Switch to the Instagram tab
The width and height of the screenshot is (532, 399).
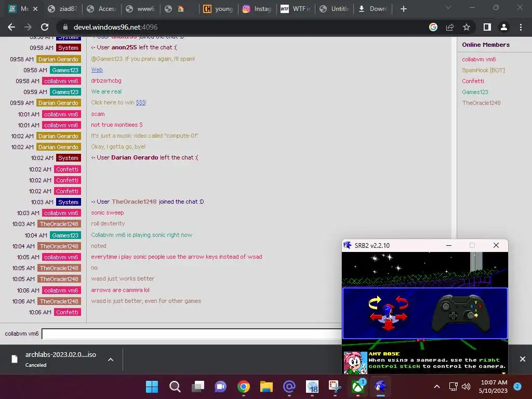pyautogui.click(x=257, y=9)
